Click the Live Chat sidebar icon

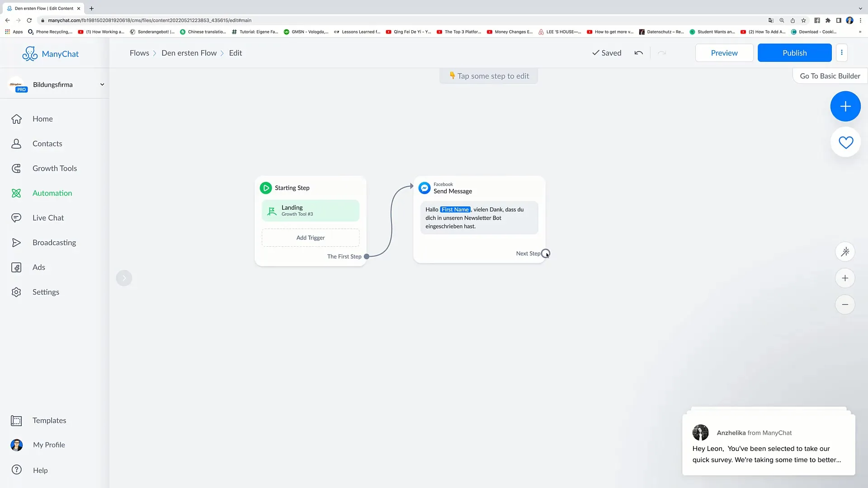point(17,217)
